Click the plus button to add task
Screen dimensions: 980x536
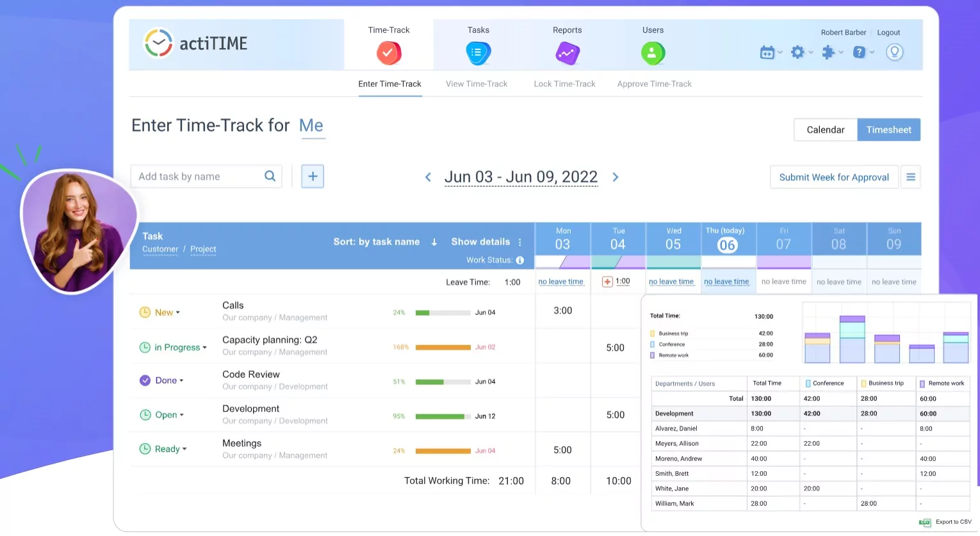click(313, 176)
